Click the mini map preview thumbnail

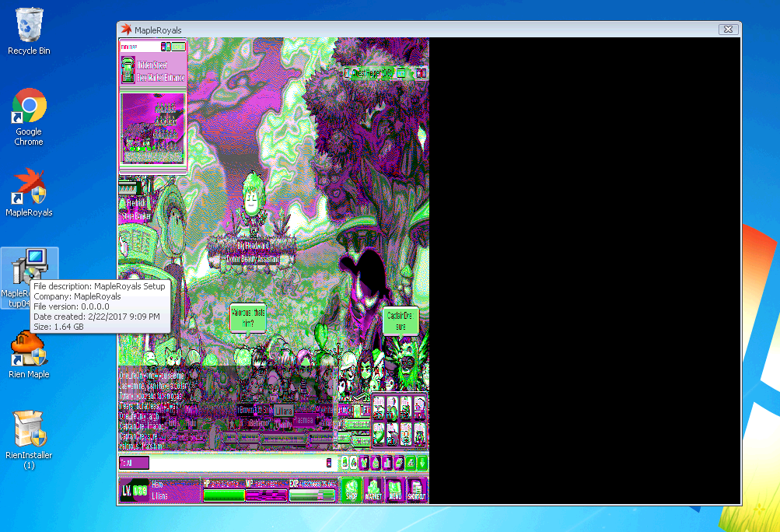click(x=152, y=128)
